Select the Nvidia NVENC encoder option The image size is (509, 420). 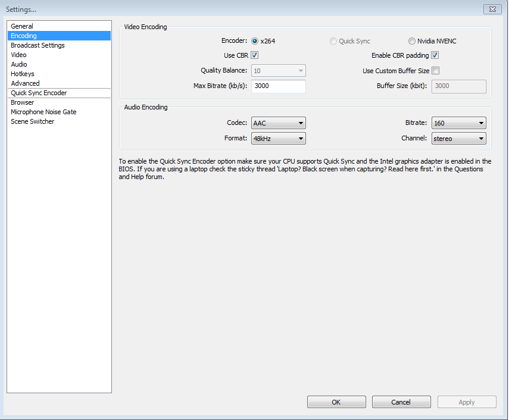(x=411, y=41)
